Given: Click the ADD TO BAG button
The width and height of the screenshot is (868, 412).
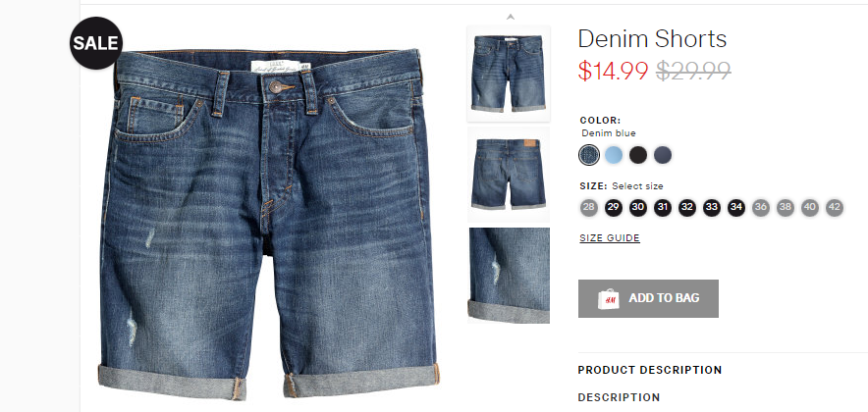Looking at the screenshot, I should point(648,298).
